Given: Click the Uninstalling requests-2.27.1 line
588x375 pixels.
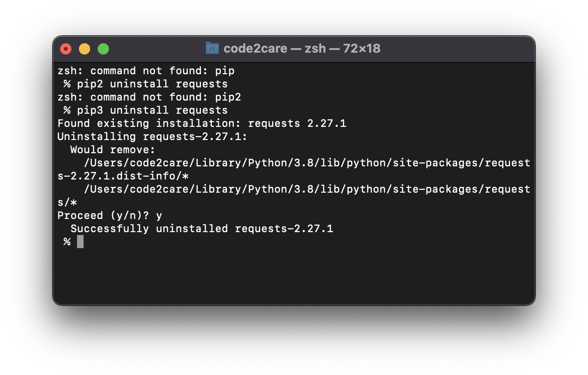Looking at the screenshot, I should pyautogui.click(x=152, y=136).
